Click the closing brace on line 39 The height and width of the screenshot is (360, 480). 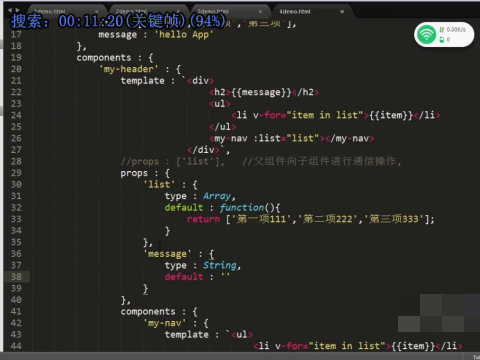click(145, 288)
